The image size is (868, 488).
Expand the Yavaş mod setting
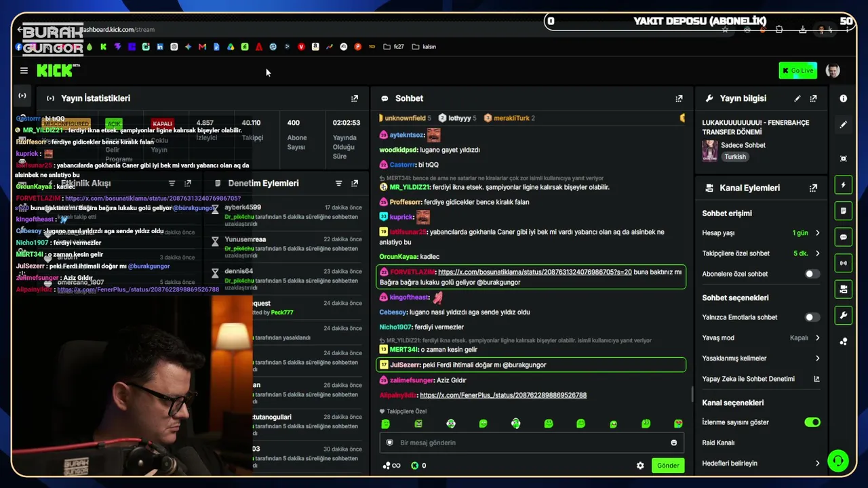coord(762,338)
